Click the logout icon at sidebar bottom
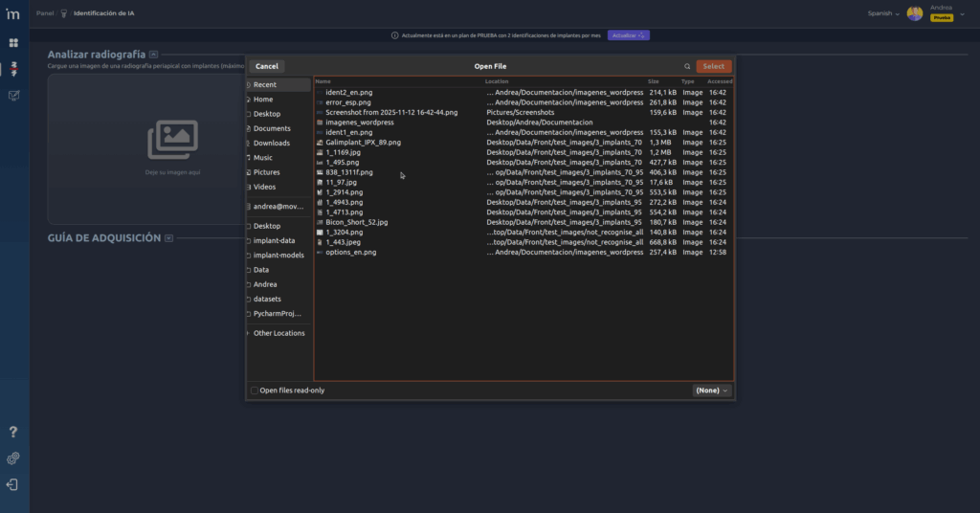Viewport: 980px width, 513px height. 13,484
